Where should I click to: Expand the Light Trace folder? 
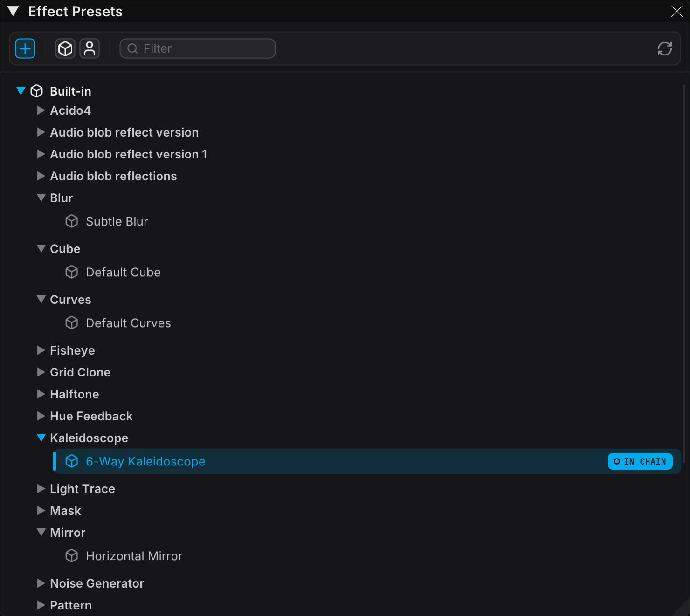[41, 489]
